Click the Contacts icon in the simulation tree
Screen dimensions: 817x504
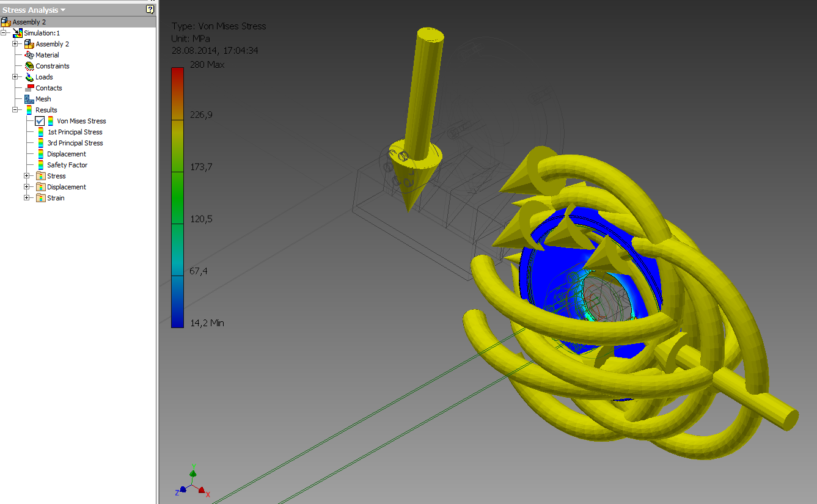(x=28, y=88)
